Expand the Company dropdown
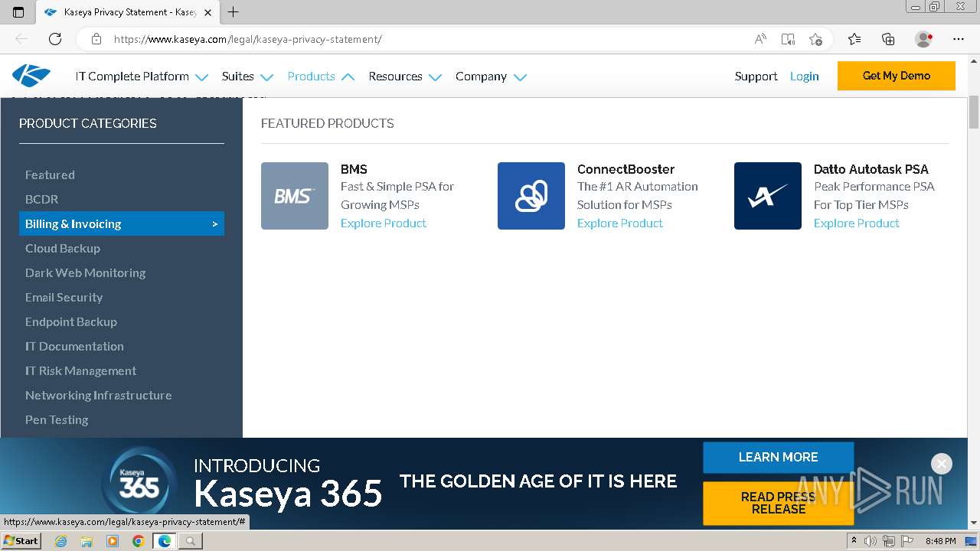 tap(491, 77)
